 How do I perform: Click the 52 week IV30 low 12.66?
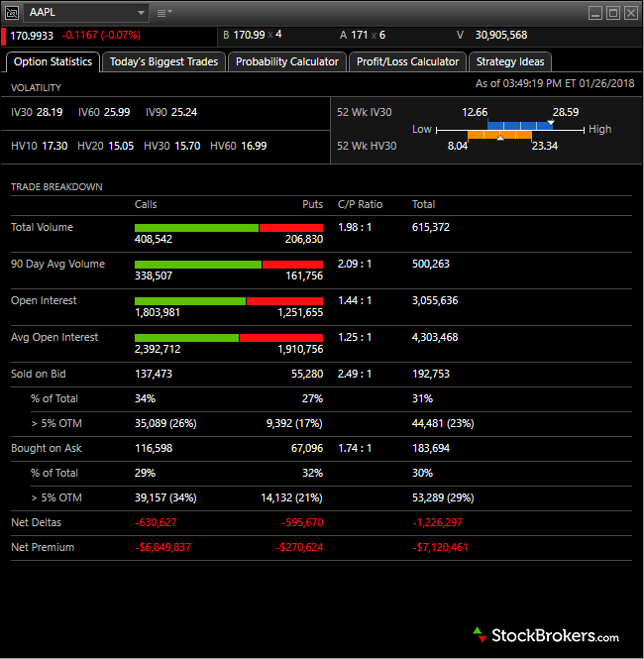[475, 112]
